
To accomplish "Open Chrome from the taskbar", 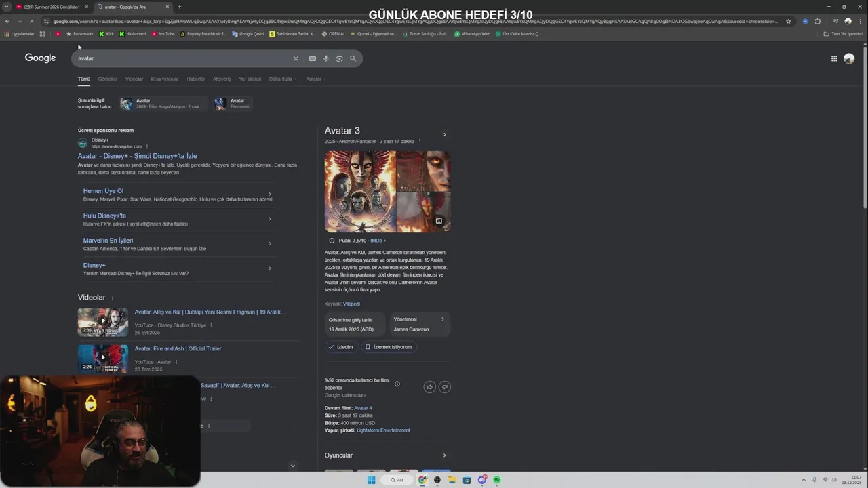I will [422, 480].
